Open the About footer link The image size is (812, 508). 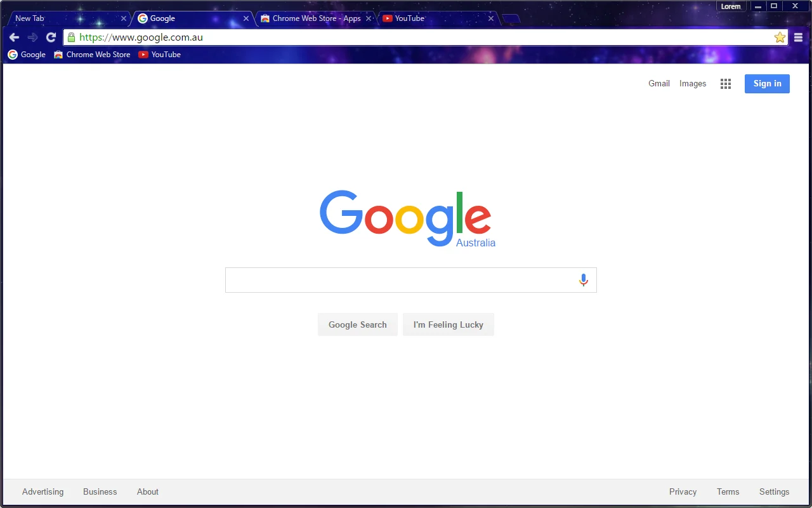[148, 491]
